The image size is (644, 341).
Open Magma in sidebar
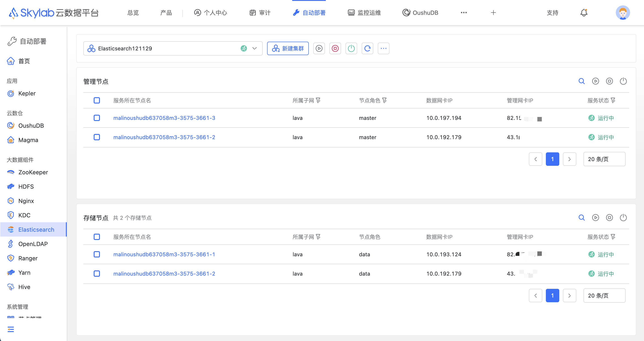coord(34,140)
